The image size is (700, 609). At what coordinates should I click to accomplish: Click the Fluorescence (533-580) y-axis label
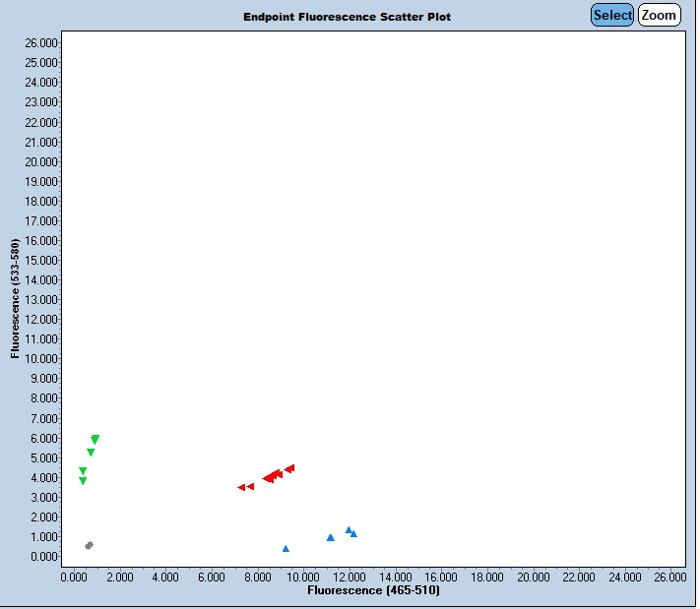[16, 298]
